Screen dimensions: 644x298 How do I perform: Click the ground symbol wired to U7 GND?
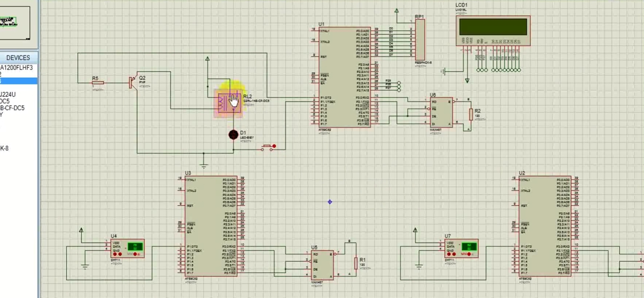419,266
